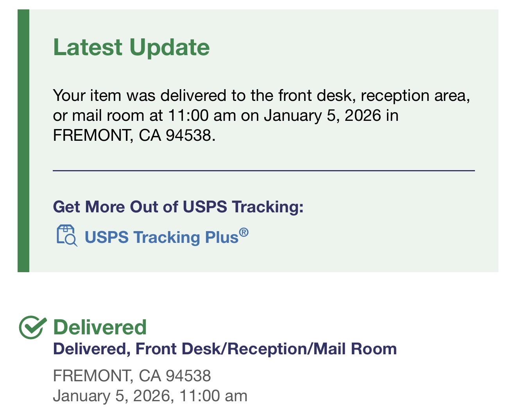Click Delivered, Front Desk/Reception/Mail Room status text
This screenshot has height=420, width=516.
(x=225, y=349)
